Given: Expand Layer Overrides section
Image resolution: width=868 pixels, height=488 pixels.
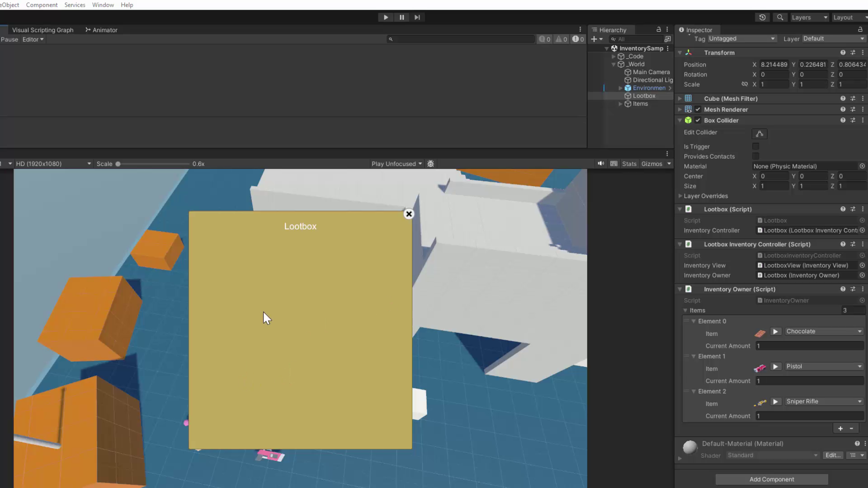Looking at the screenshot, I should coord(680,196).
